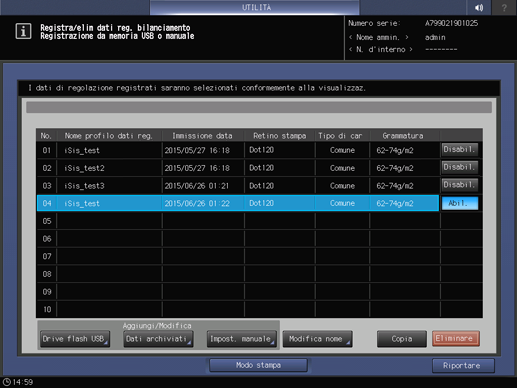Click the Grammatura column header
The image size is (517, 388).
[x=403, y=136]
